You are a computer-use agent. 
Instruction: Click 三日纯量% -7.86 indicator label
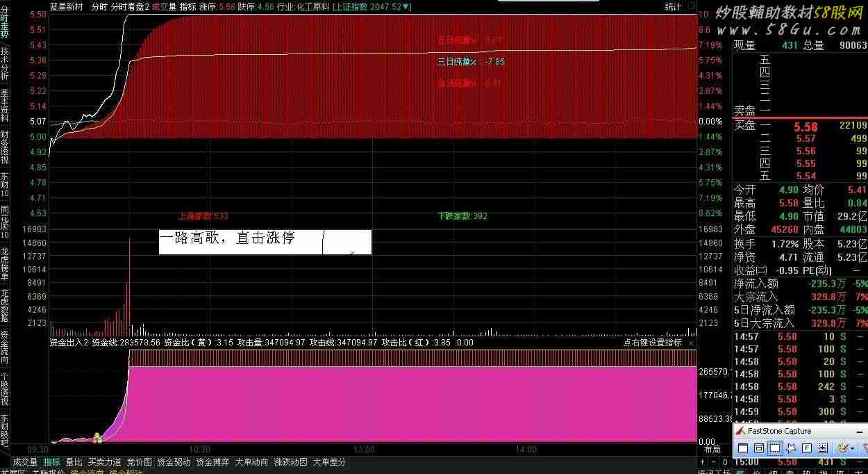471,62
